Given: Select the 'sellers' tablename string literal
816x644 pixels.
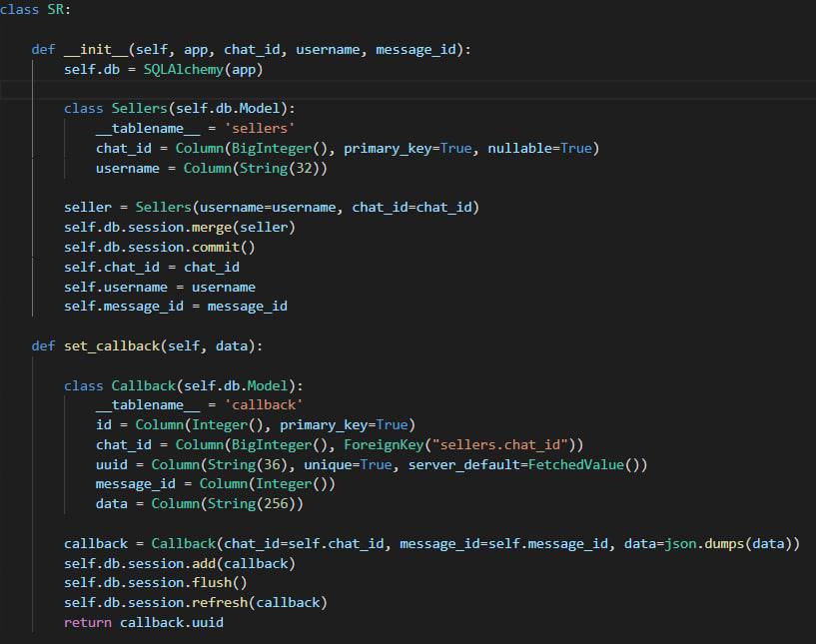Looking at the screenshot, I should tap(259, 128).
